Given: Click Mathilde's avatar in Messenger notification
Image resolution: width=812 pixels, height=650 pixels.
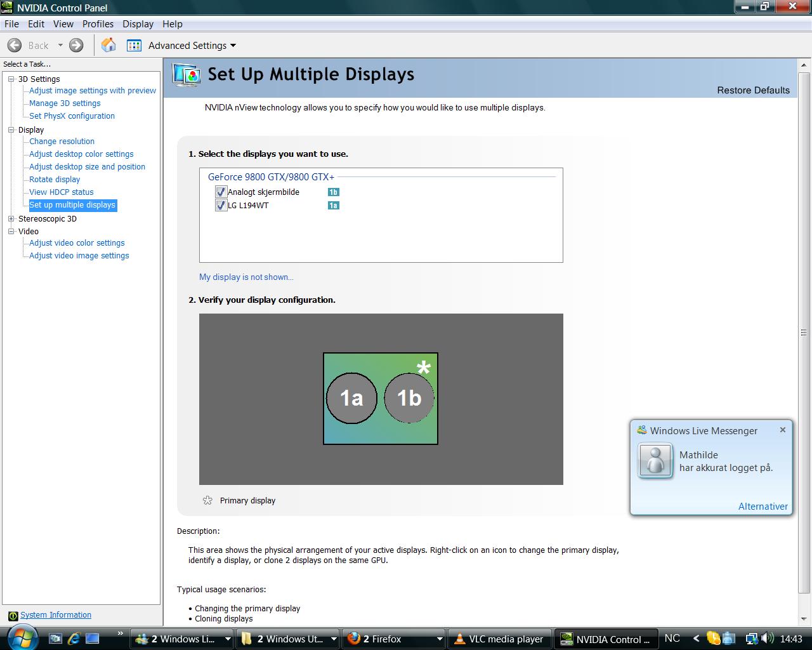Looking at the screenshot, I should pos(655,461).
